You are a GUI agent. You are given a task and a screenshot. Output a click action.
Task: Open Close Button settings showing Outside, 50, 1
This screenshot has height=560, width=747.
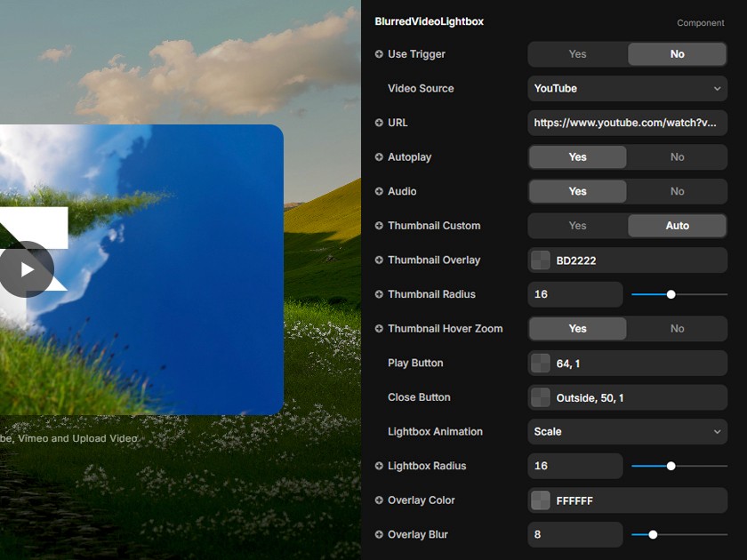tap(628, 397)
